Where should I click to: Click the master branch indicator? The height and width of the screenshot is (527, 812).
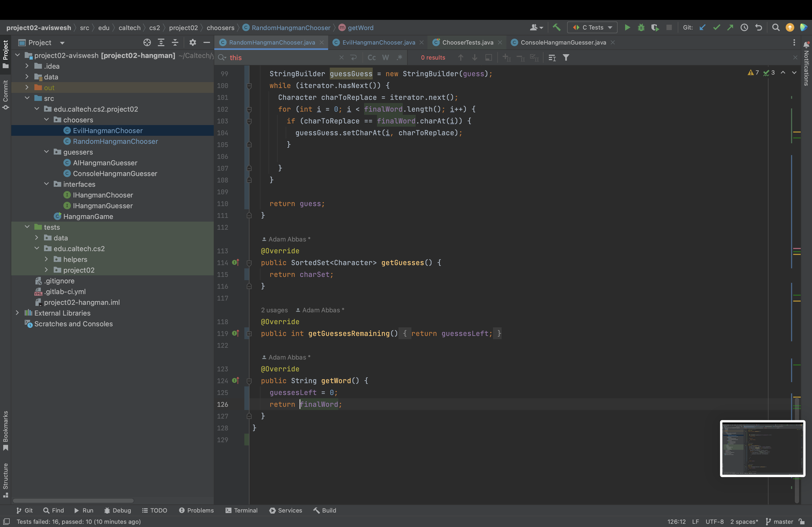pyautogui.click(x=779, y=521)
